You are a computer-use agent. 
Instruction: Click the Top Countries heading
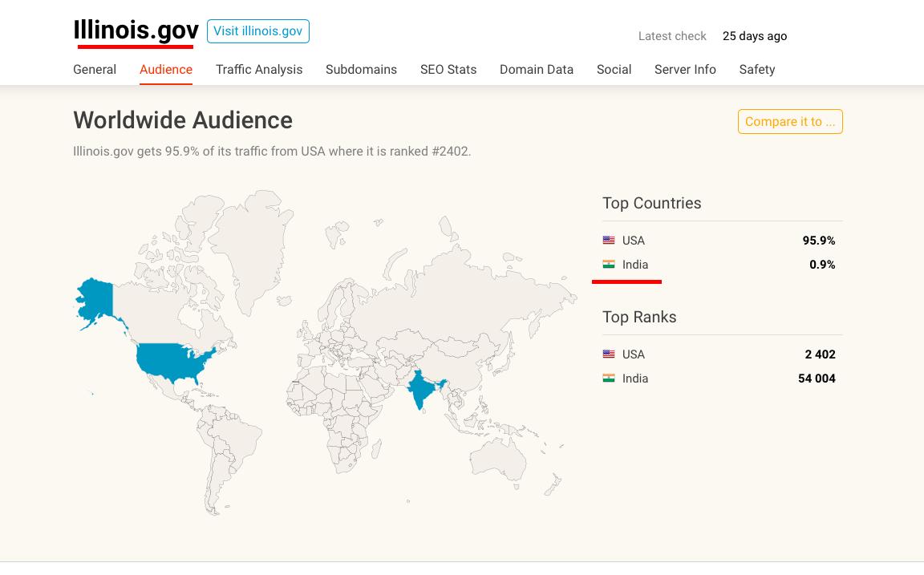(652, 203)
